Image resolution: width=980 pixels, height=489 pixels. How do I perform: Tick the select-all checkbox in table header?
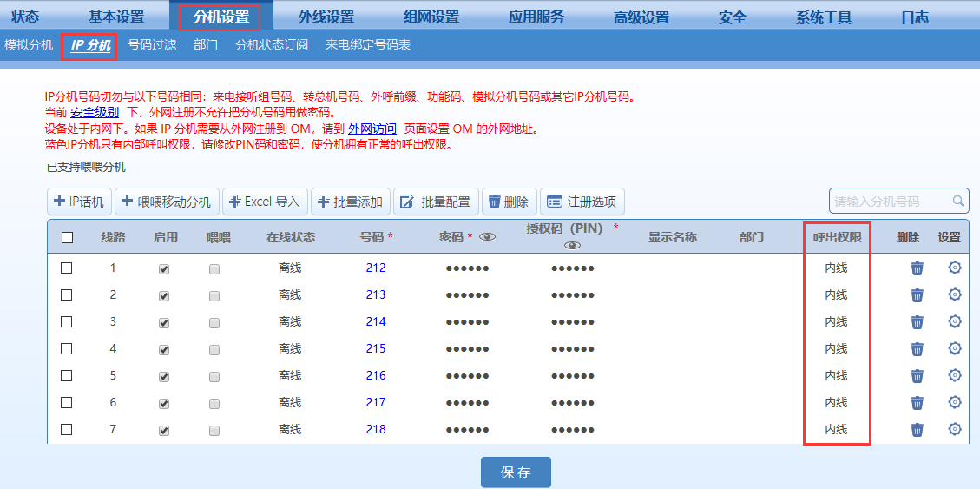coord(67,237)
